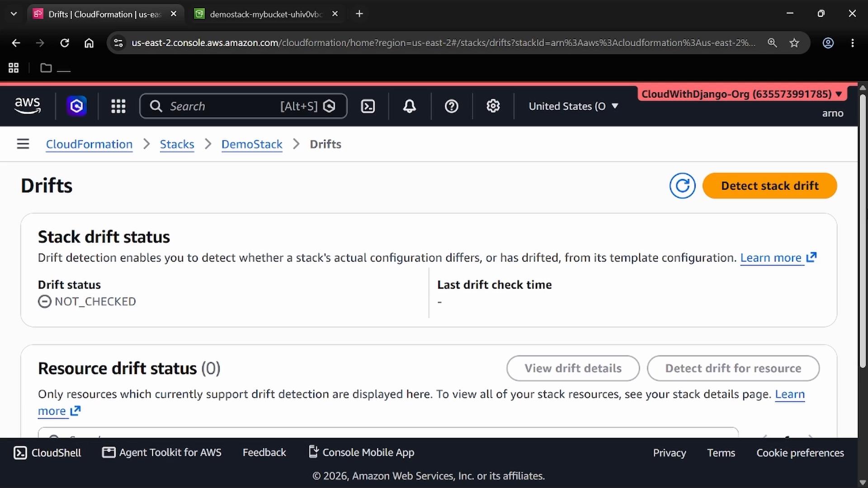This screenshot has width=868, height=488.
Task: Switch to the demostack-mybucket browser tab
Action: [267, 14]
